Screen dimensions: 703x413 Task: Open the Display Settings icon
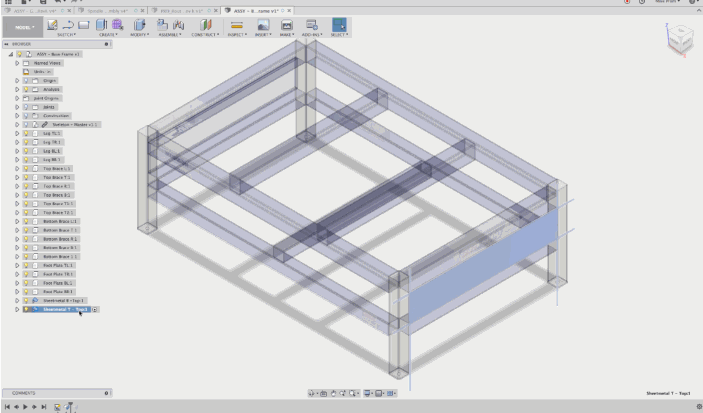click(x=367, y=393)
